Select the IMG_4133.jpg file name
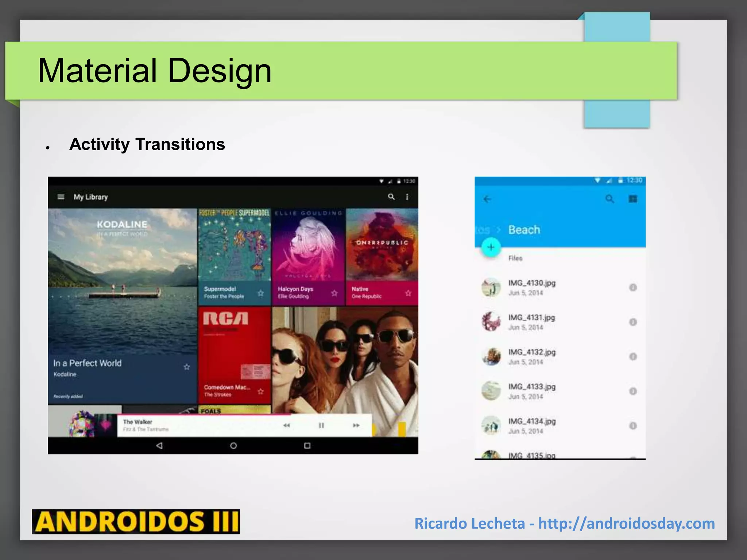Viewport: 747px width, 560px height. click(x=532, y=387)
